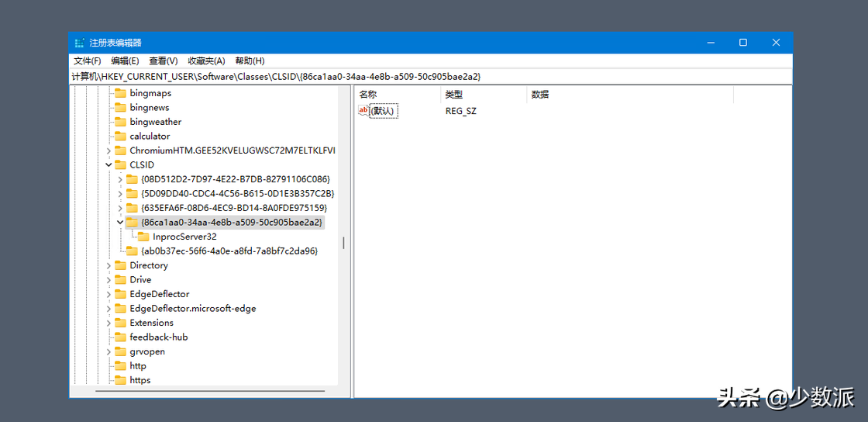The height and width of the screenshot is (422, 868).
Task: Expand the {635EFA6F-08D6-4EC9-BD14-8A0FDE975159} key
Action: [120, 208]
